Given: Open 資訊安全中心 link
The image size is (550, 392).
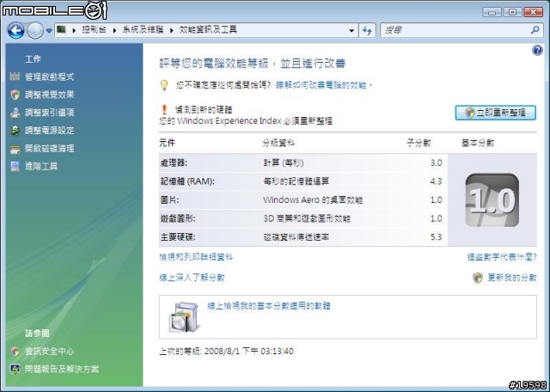Looking at the screenshot, I should coord(50,352).
